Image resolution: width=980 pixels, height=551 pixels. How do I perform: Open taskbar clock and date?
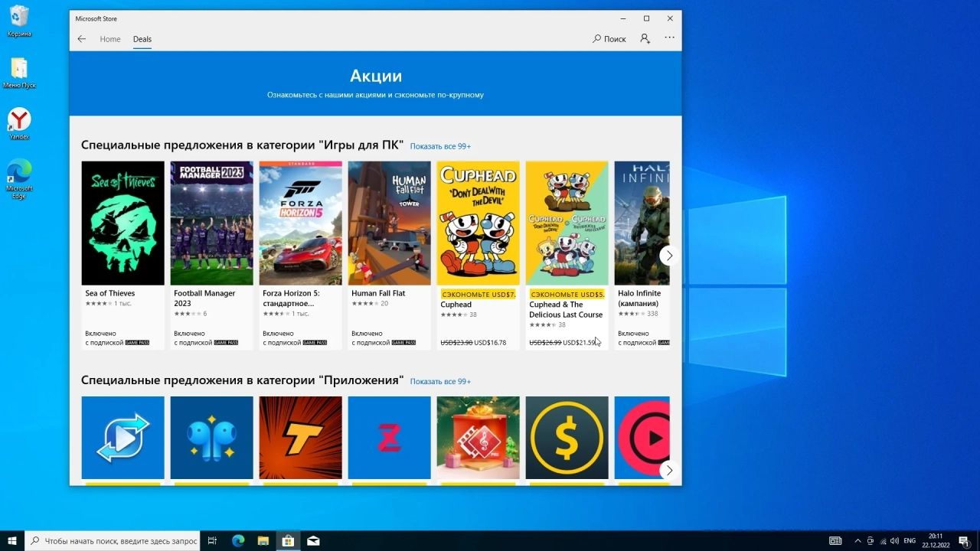(936, 541)
